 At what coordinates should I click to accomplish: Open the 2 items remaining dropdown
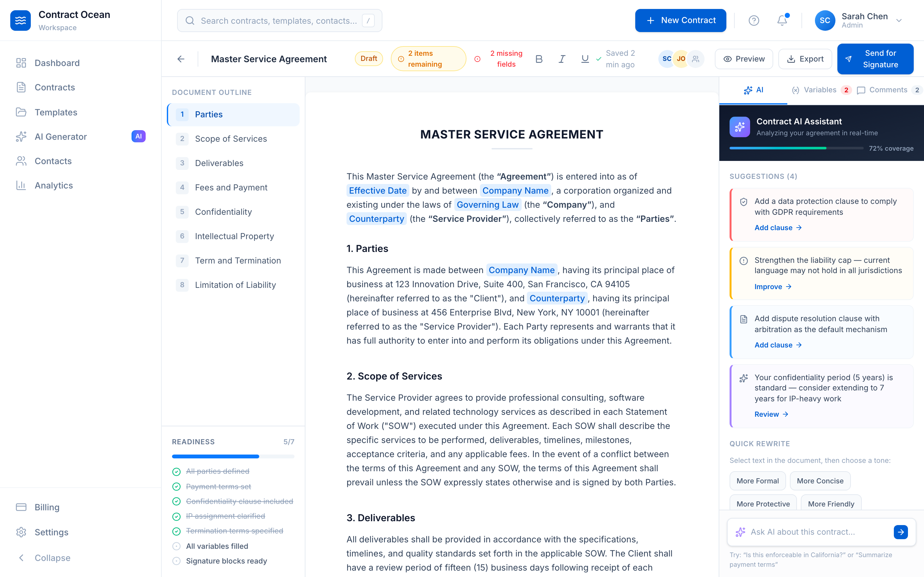428,59
